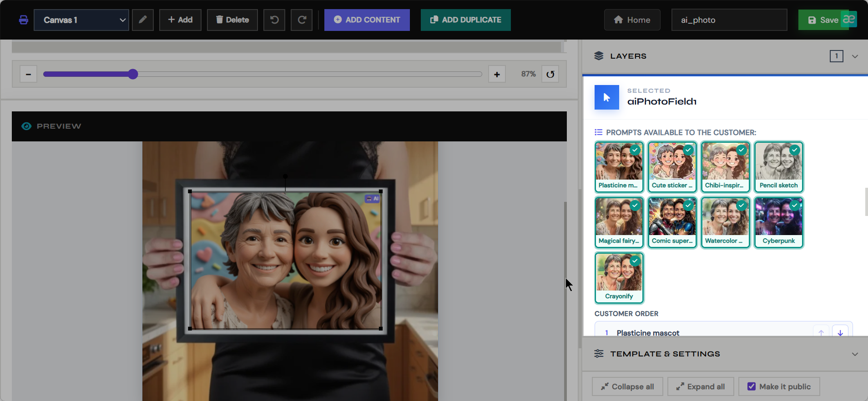Viewport: 868px width, 401px height.
Task: Toggle Make it public checkbox
Action: (x=752, y=386)
